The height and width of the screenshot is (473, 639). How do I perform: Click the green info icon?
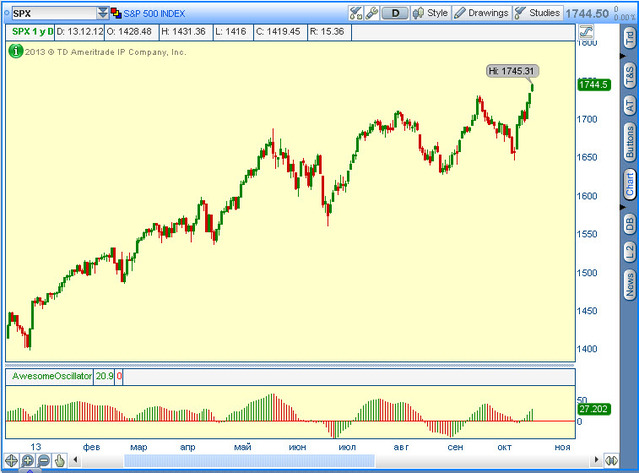[15, 51]
